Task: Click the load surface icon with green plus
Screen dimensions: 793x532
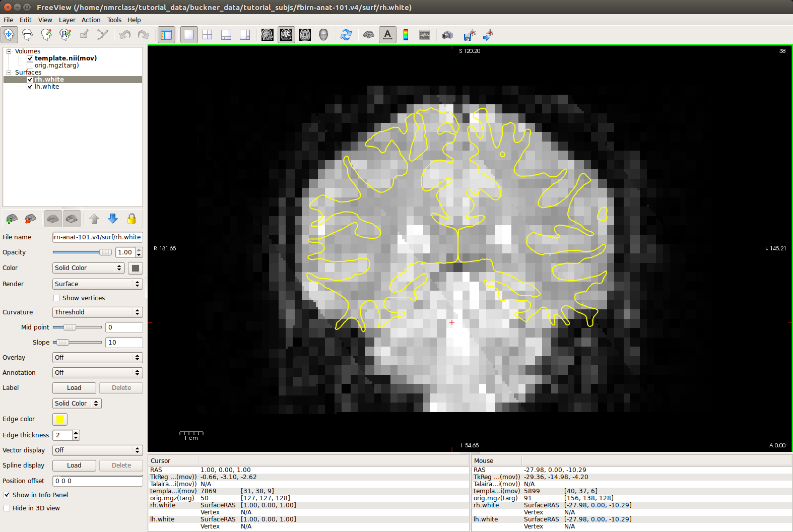Action: (12, 219)
